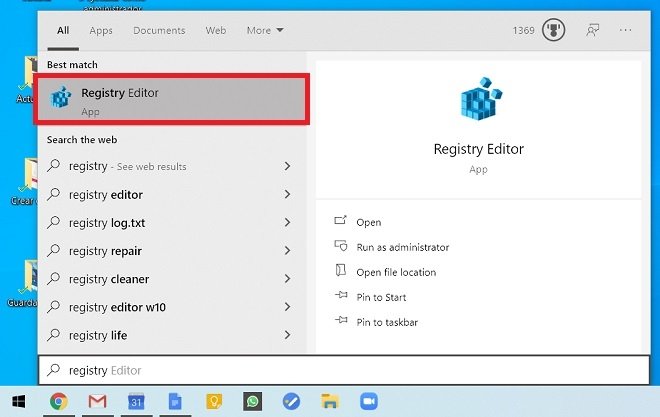Select the 'registry editor' web suggestion

pos(171,194)
